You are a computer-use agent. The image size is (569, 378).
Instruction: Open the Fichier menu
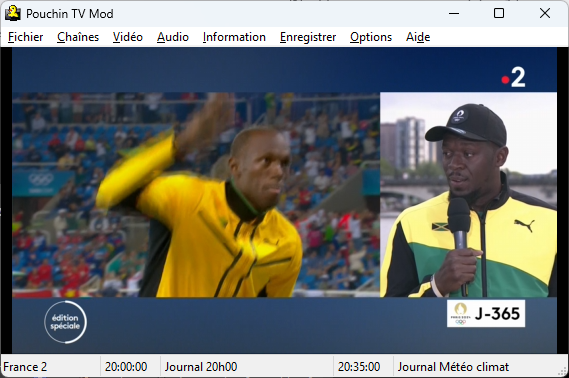[x=25, y=37]
